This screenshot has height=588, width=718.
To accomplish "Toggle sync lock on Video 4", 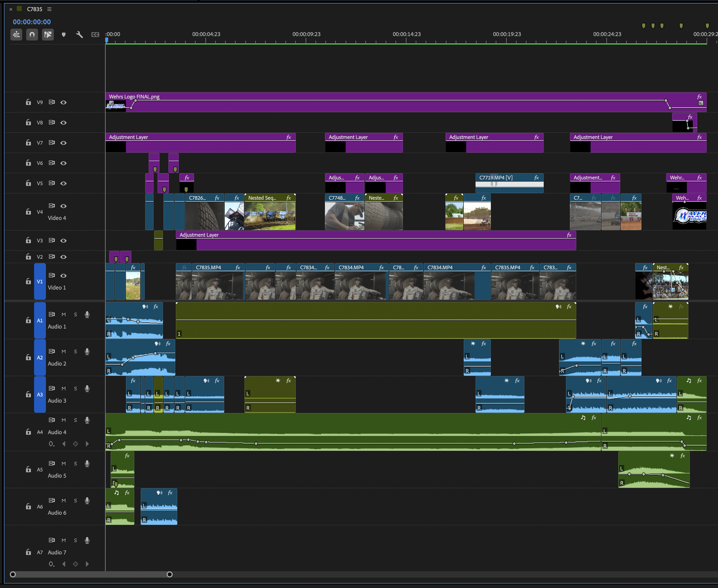I will coord(51,206).
